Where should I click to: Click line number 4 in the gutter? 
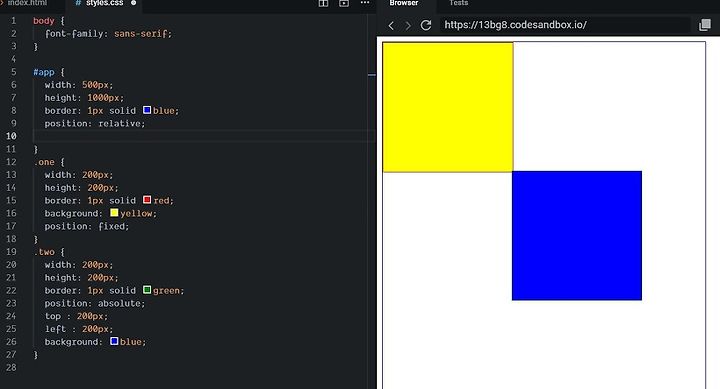[13, 59]
